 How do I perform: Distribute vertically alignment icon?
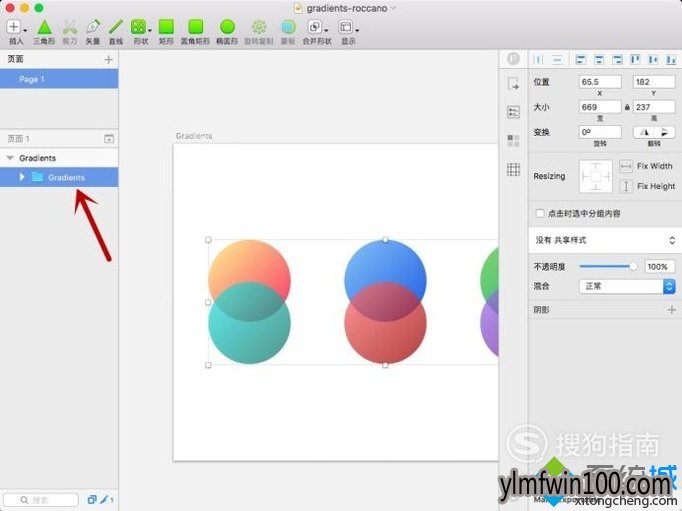(x=557, y=60)
